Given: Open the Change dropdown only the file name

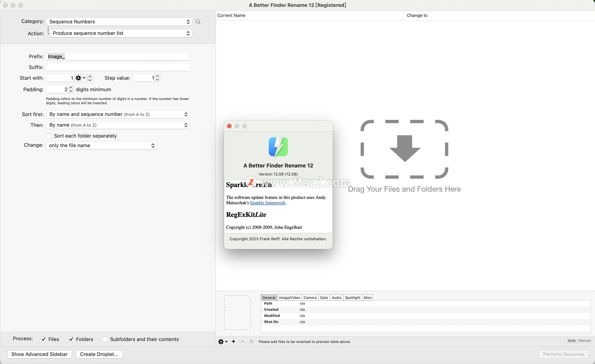Looking at the screenshot, I should point(101,146).
